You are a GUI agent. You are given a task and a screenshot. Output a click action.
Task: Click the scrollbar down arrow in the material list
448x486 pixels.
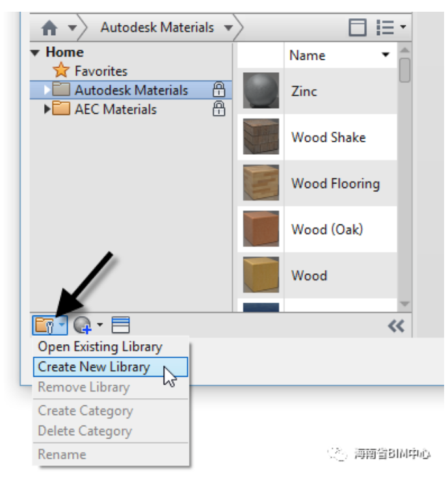coord(404,304)
